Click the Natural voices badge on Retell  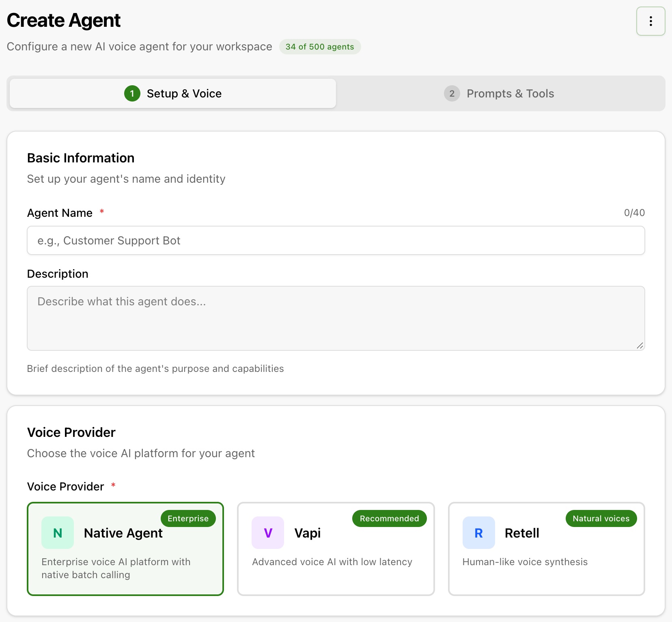[x=601, y=518]
